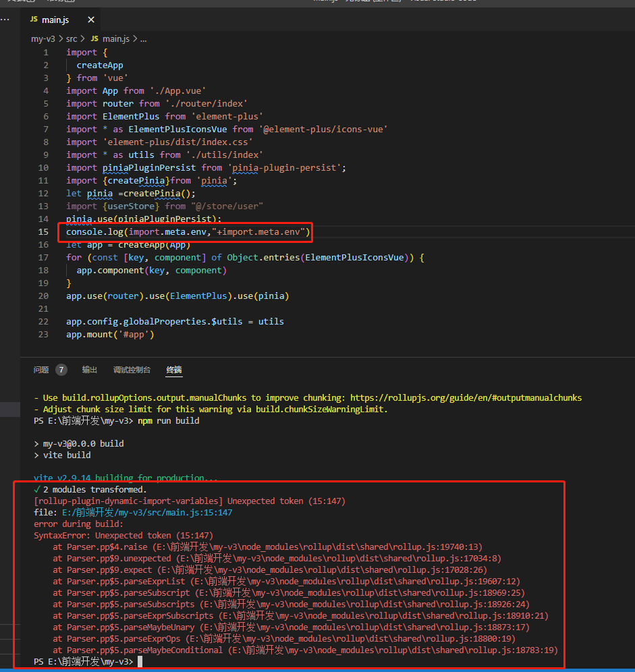
Task: Click my-v3 breadcrumb segment
Action: 43,39
